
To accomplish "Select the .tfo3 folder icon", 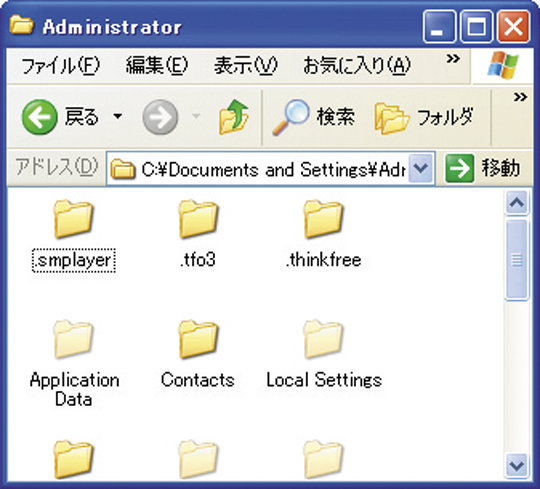I will coord(198,219).
